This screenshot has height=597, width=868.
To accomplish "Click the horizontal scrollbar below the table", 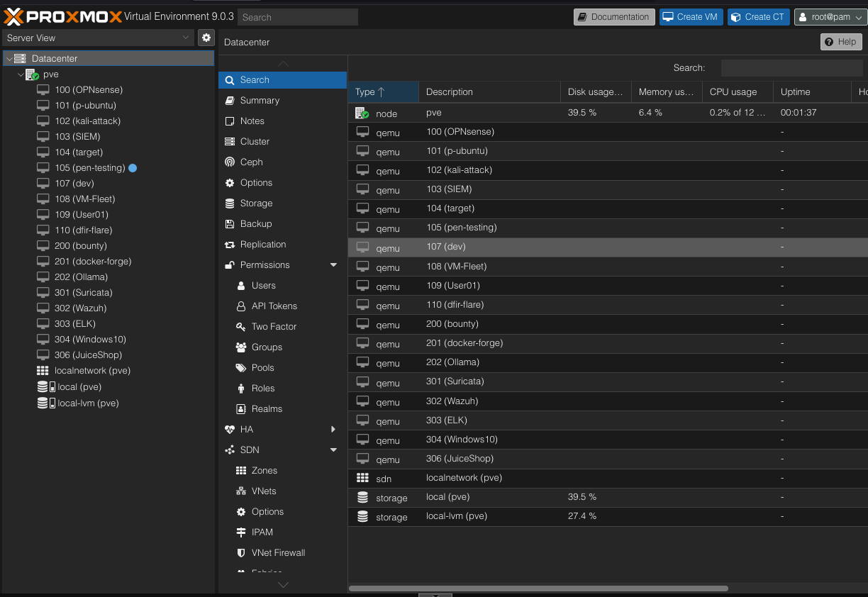I will [x=538, y=588].
